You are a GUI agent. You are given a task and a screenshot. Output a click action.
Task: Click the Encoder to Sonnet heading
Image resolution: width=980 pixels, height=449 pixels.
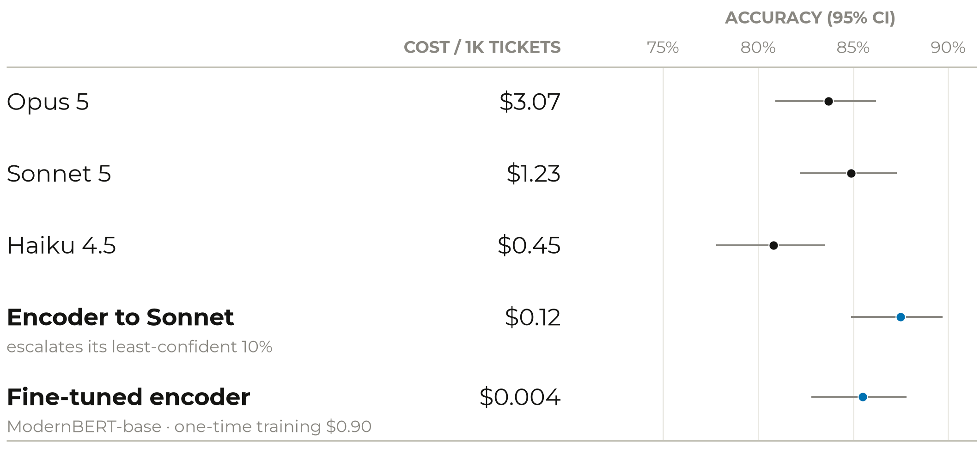(120, 317)
